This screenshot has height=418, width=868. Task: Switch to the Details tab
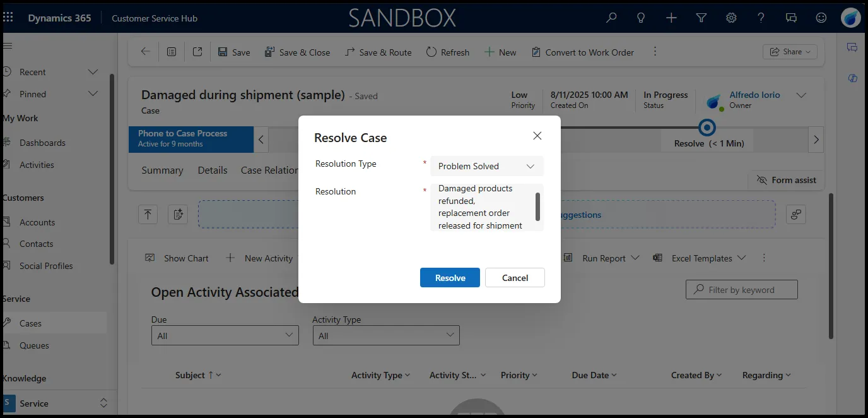[x=213, y=170]
